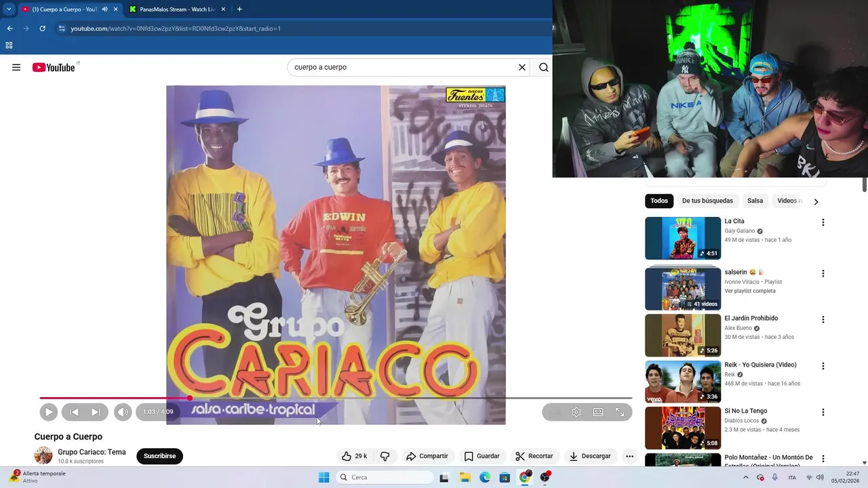Select the Salsa filter chip
Image resolution: width=868 pixels, height=488 pixels.
click(x=755, y=201)
